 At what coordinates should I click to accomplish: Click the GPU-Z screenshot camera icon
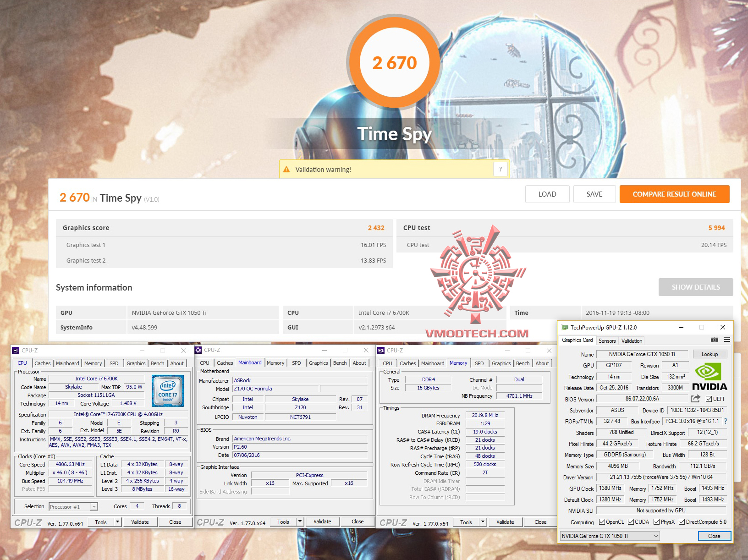click(x=714, y=340)
